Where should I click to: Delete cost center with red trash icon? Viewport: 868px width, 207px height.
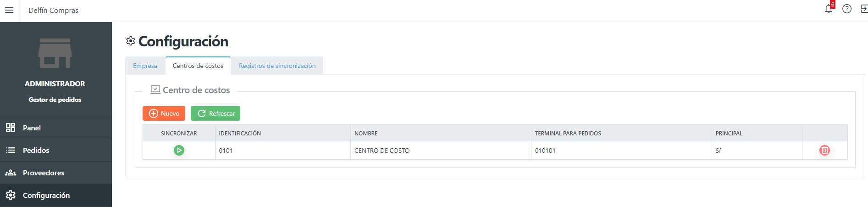824,150
